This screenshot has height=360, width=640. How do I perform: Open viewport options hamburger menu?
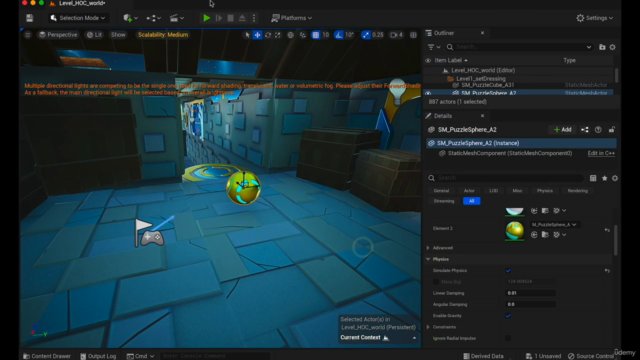coord(27,35)
